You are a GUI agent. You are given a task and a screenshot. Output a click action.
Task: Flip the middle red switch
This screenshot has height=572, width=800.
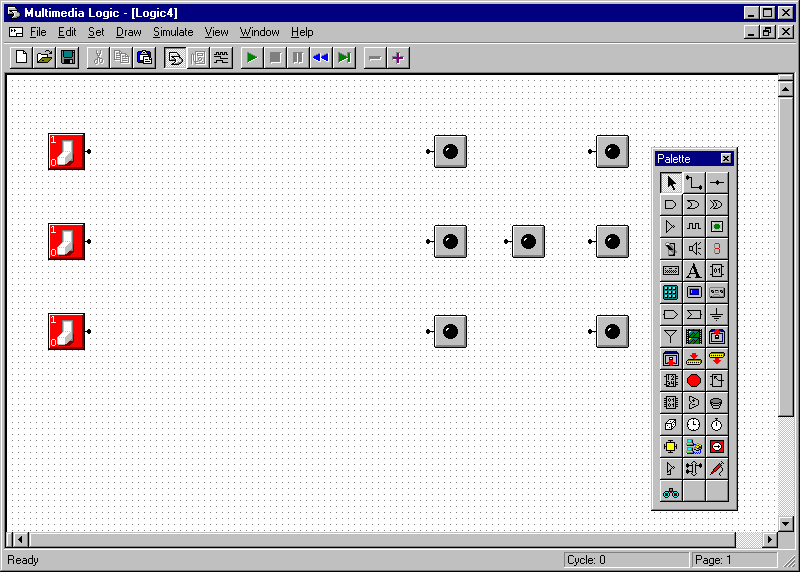coord(67,242)
